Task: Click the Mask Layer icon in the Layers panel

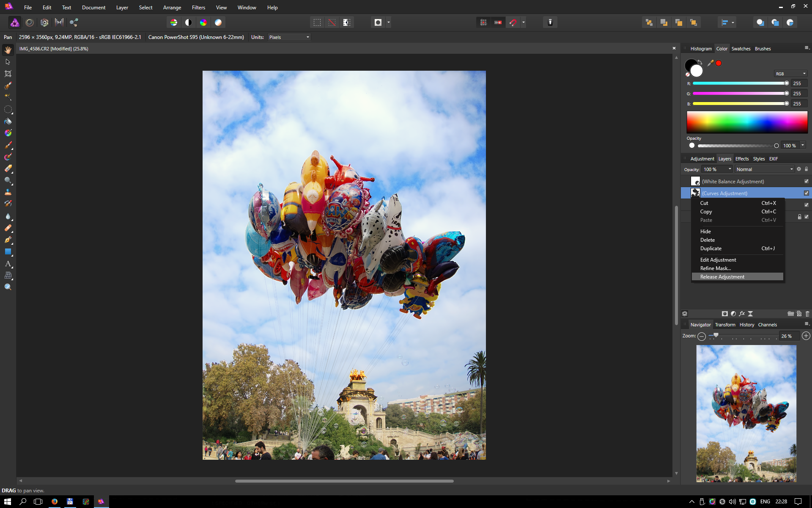Action: click(x=725, y=314)
